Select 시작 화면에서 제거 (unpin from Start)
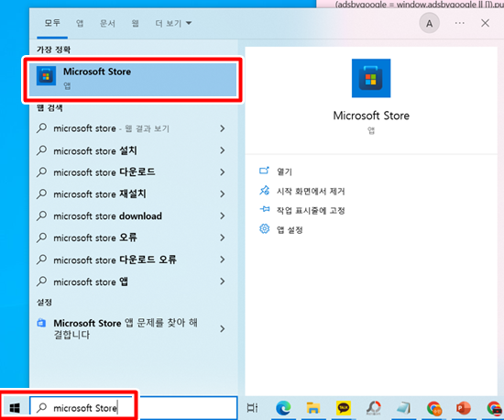 pos(311,192)
